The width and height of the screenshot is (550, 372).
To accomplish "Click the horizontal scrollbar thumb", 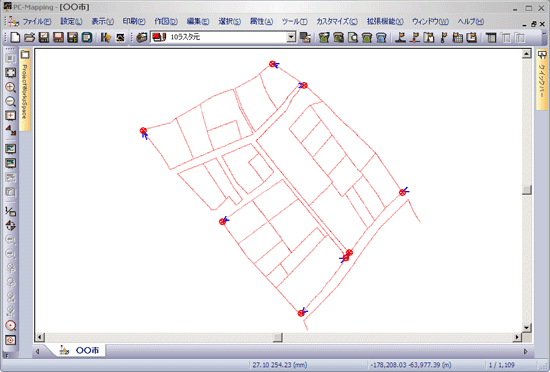I will point(277,337).
